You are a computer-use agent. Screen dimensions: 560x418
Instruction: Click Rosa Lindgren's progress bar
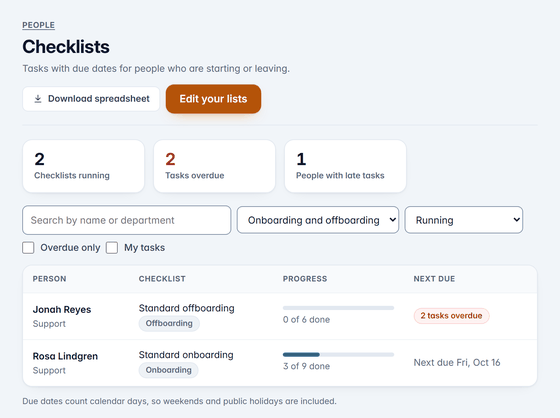(338, 355)
